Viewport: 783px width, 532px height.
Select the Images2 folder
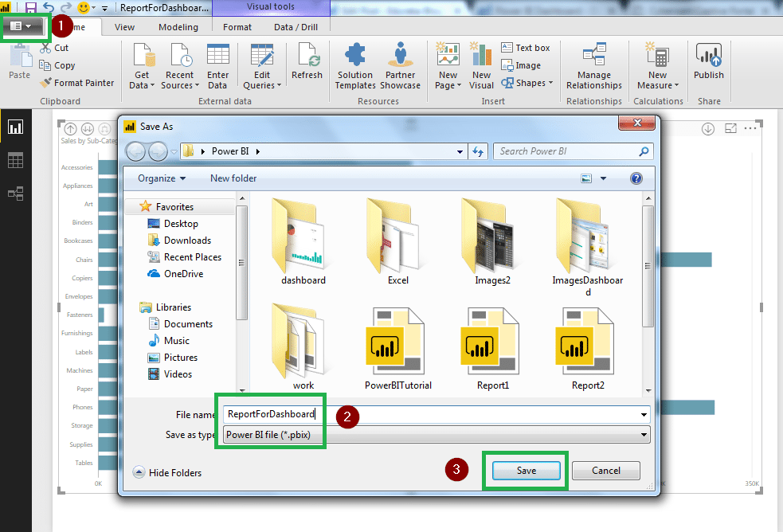click(492, 241)
